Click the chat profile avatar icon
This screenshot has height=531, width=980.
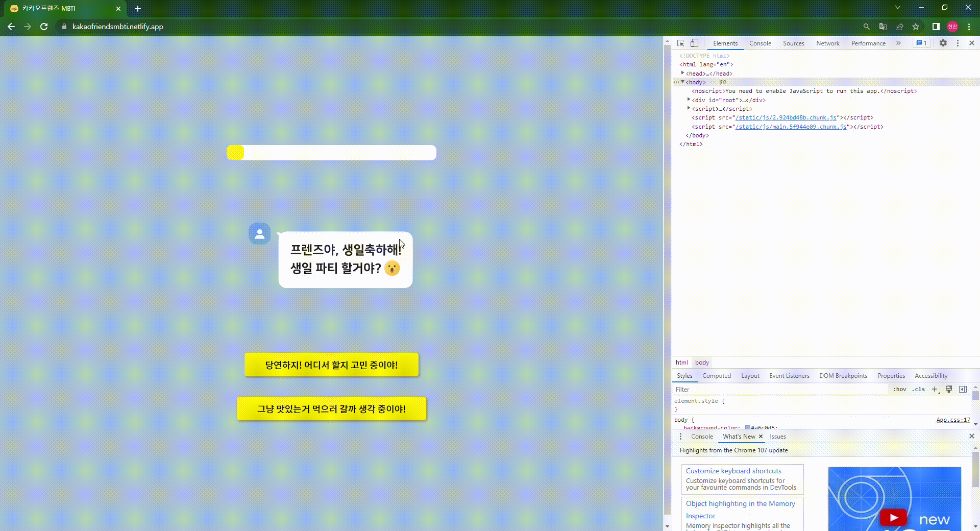click(260, 234)
